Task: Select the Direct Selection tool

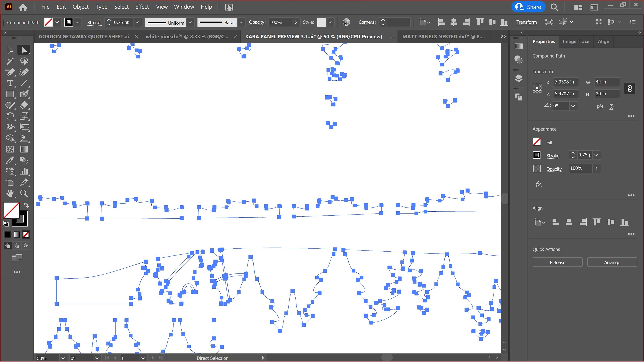Action: click(24, 50)
